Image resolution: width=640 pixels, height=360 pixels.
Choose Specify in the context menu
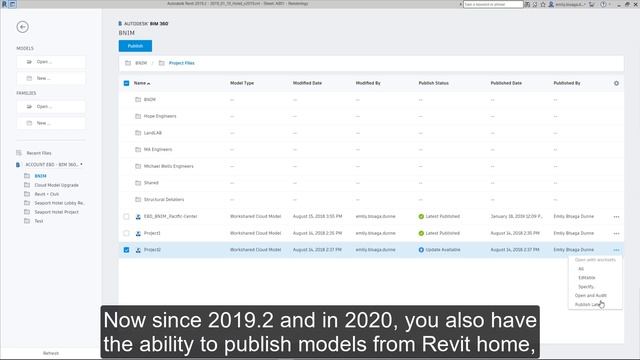pos(586,287)
